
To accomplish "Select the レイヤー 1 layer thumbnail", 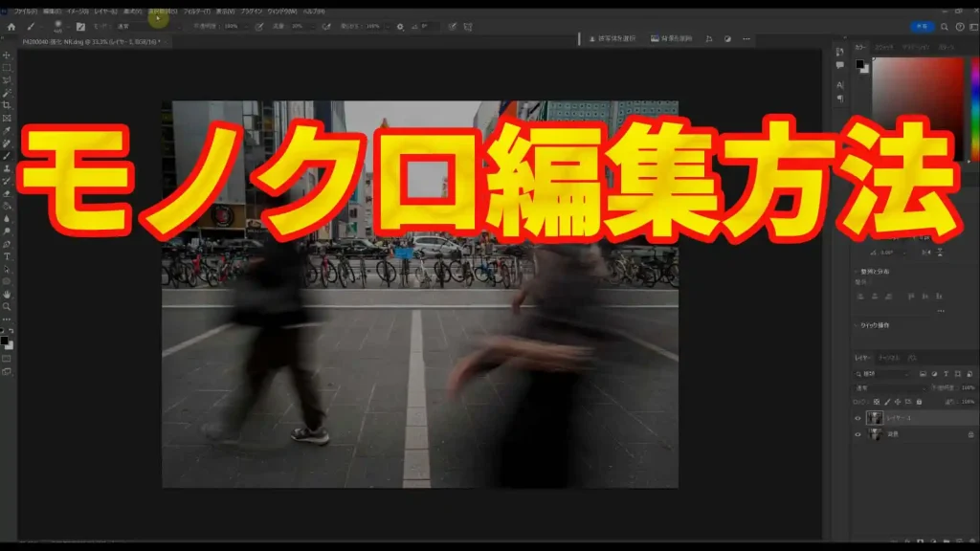I will click(874, 418).
